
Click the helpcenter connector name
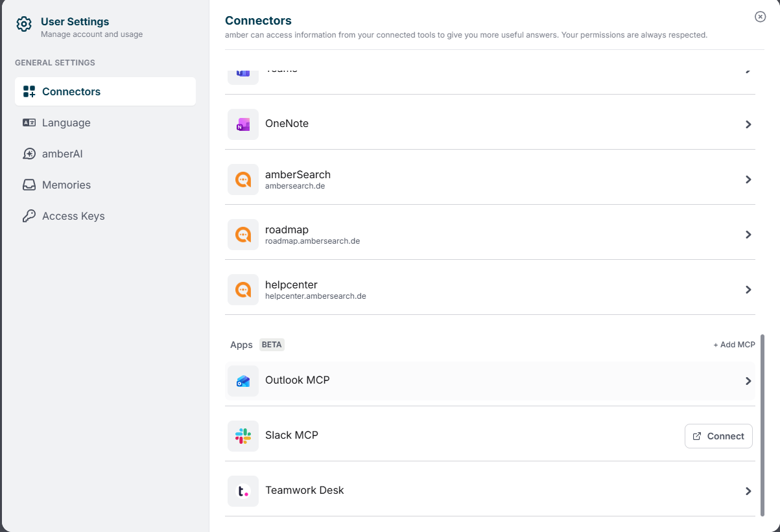(291, 284)
